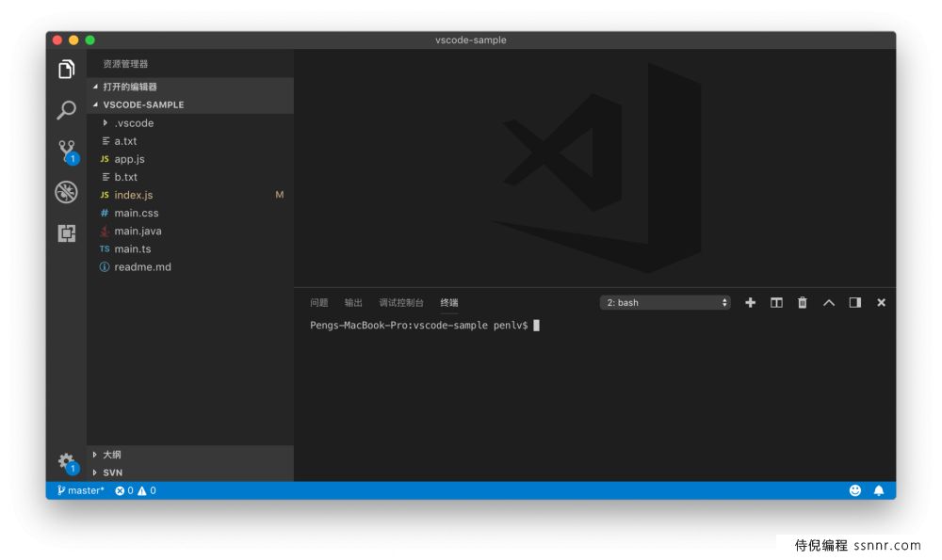Open the Debug view in activity bar
This screenshot has width=942, height=560.
coord(66,192)
